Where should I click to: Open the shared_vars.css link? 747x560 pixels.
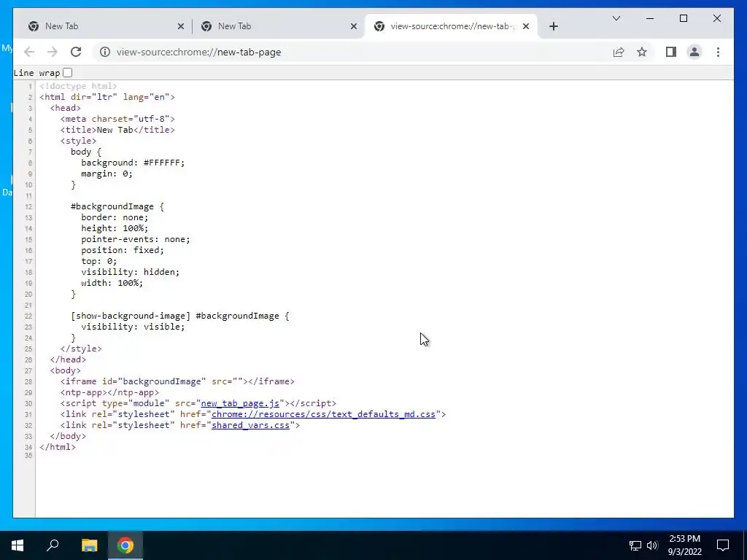tap(251, 425)
